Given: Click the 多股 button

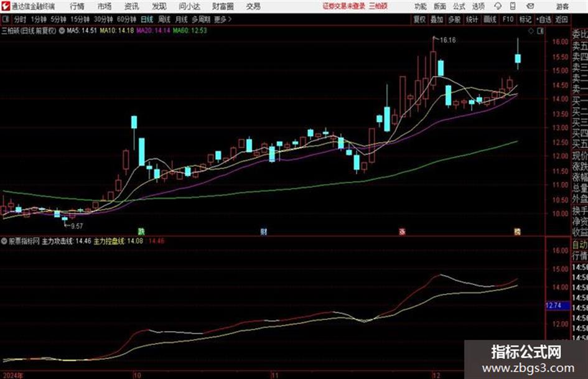Looking at the screenshot, I should point(454,19).
